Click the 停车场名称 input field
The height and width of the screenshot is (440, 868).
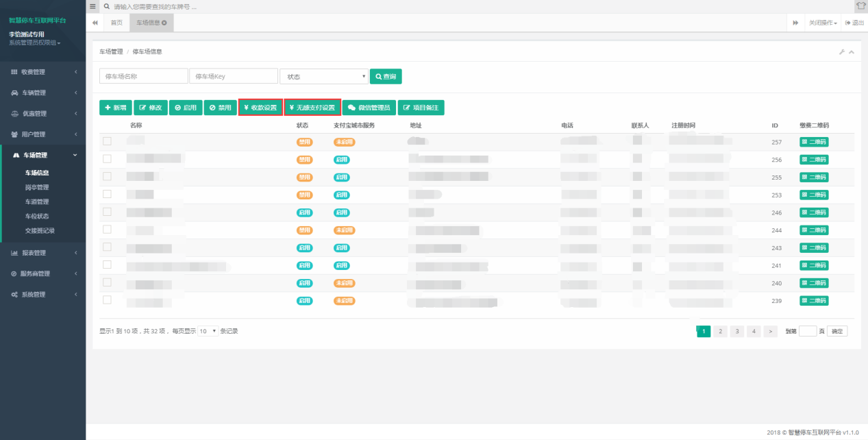coord(143,76)
